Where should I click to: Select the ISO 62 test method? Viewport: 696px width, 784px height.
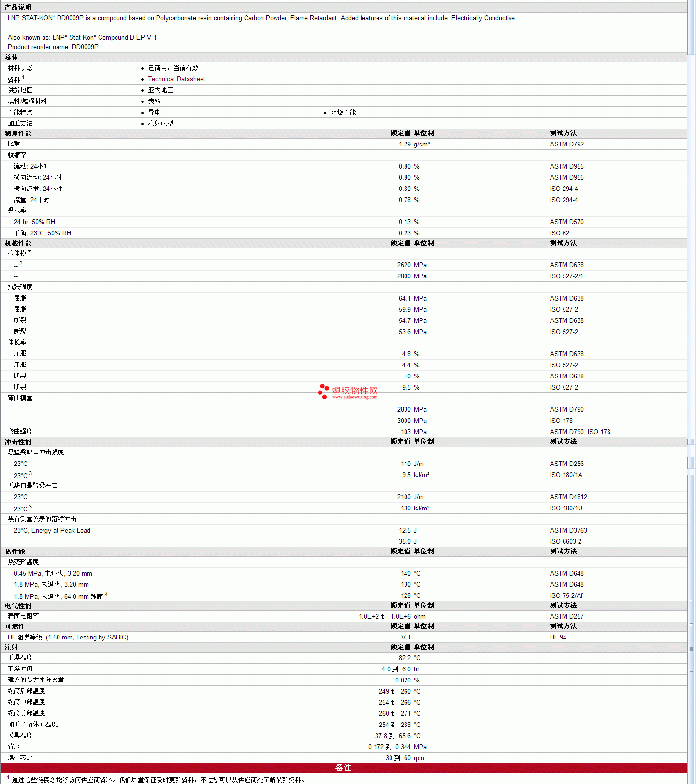[x=559, y=233]
